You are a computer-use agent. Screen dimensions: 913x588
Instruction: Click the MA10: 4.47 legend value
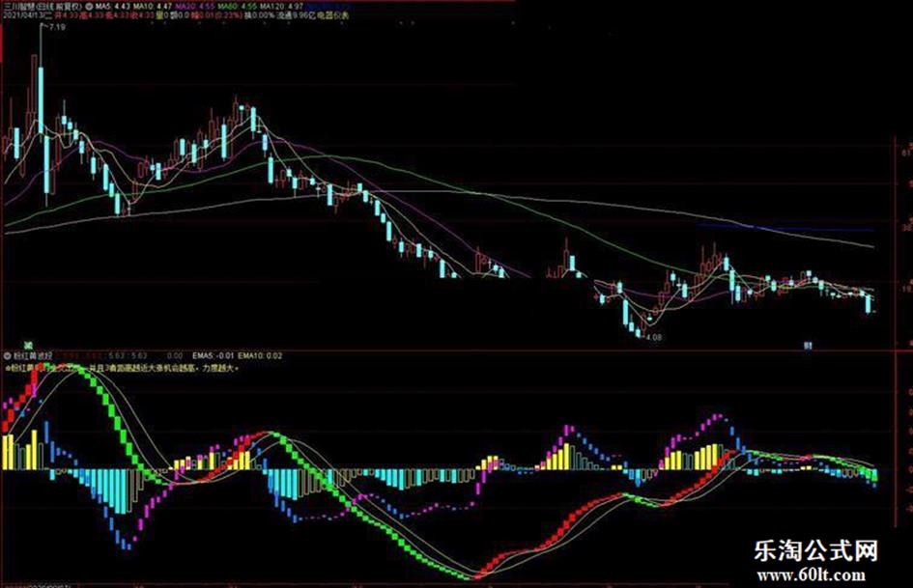(152, 7)
